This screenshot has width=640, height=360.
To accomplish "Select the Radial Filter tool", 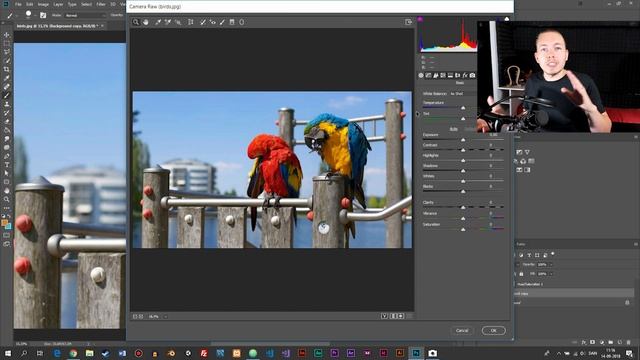I will (242, 22).
